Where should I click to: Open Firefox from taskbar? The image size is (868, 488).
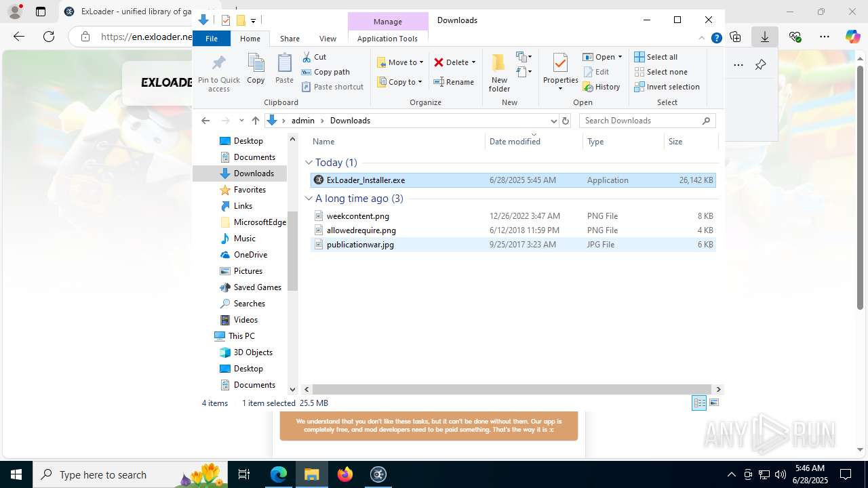point(345,474)
